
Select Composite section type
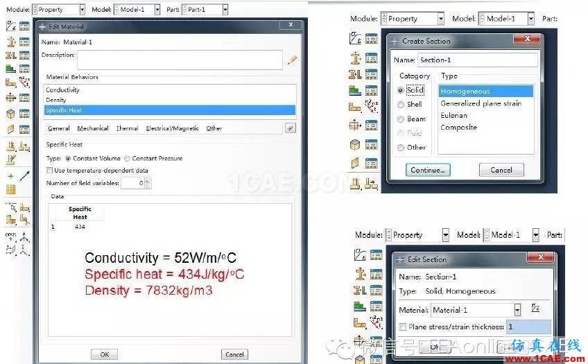(485, 128)
